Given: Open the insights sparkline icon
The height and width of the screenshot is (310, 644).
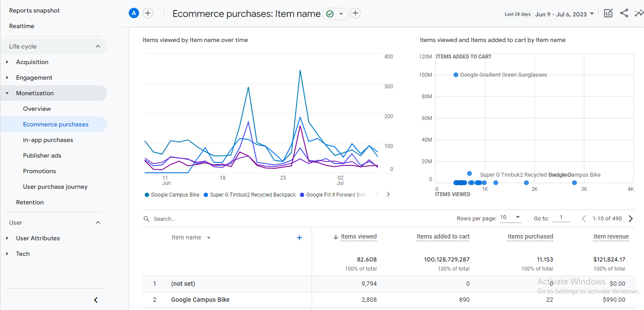Looking at the screenshot, I should point(639,13).
